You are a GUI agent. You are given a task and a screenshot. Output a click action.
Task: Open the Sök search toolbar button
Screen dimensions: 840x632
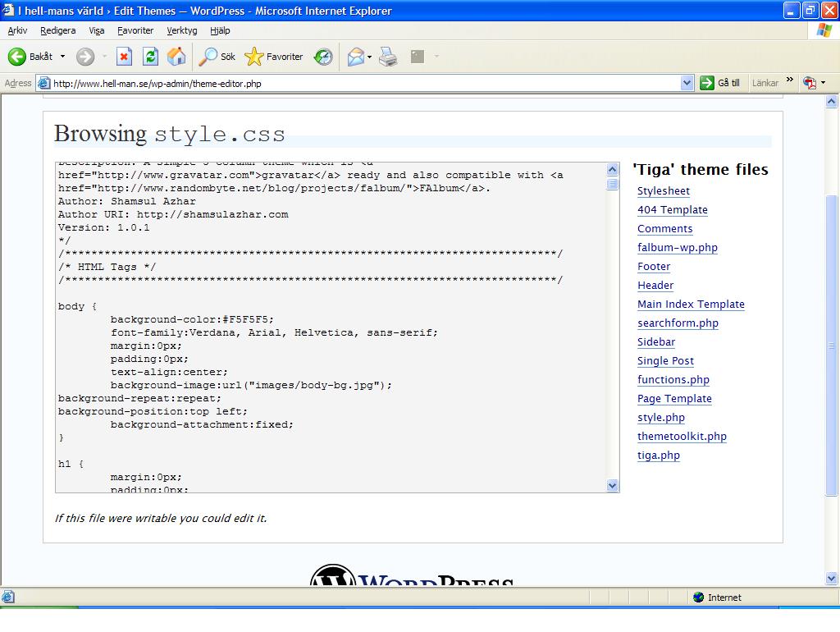217,57
